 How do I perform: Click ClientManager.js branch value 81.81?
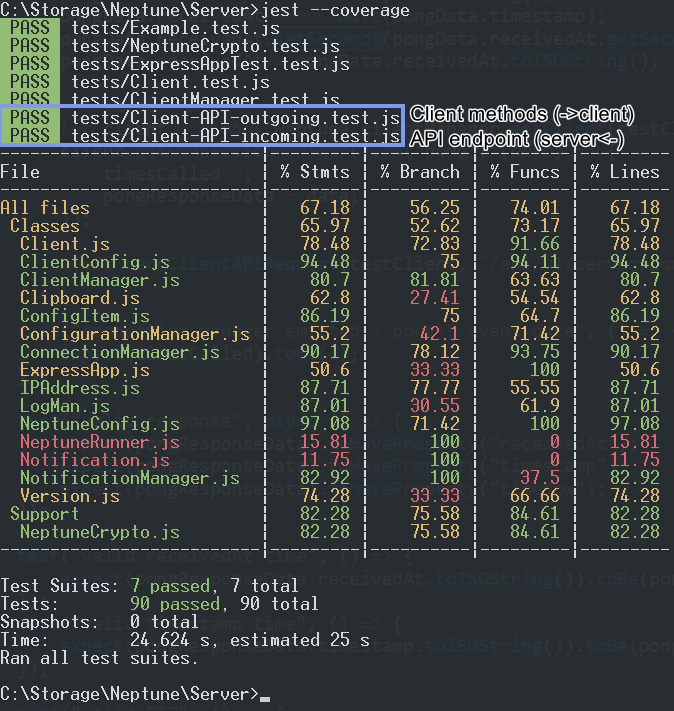(435, 280)
